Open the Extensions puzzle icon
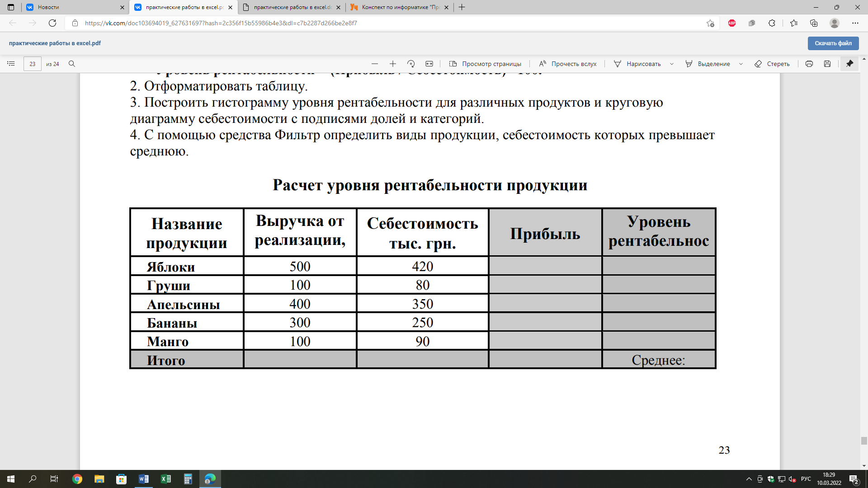 (772, 23)
